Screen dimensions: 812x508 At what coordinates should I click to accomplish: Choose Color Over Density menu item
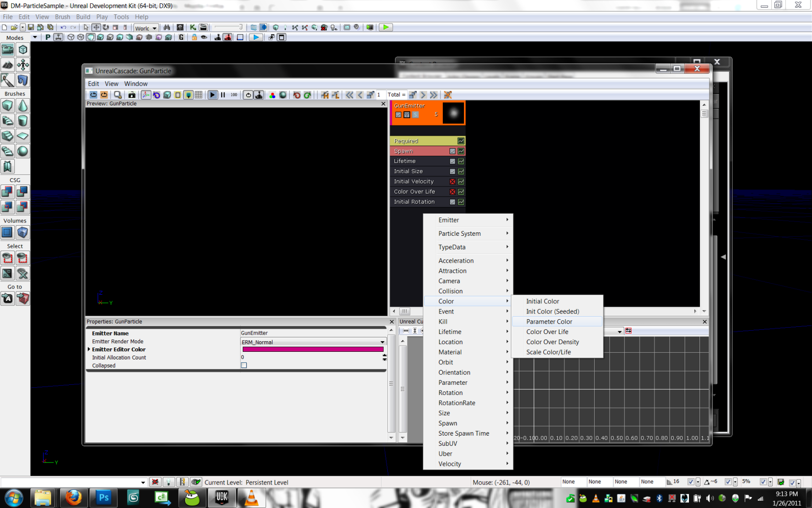[x=557, y=342]
